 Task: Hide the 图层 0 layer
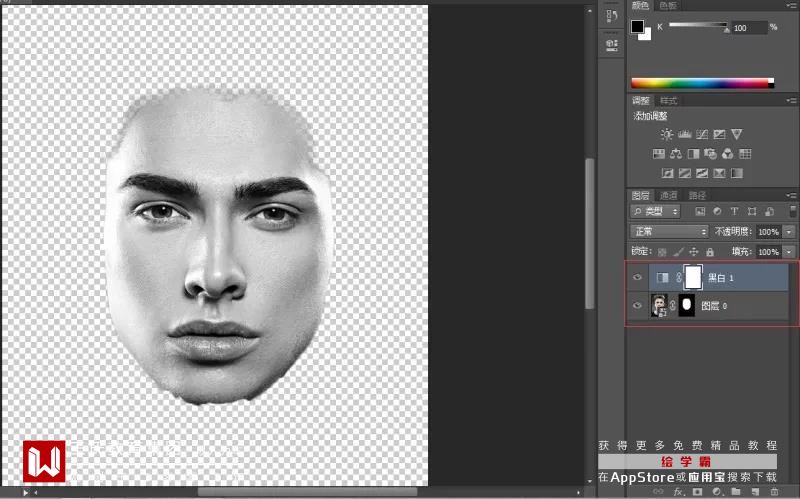[637, 306]
